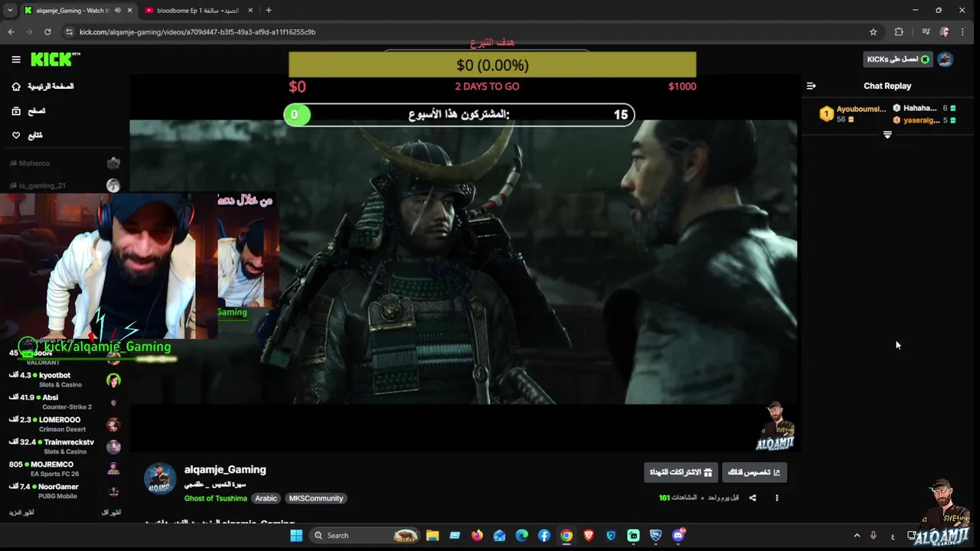Open Google Chrome taskbar icon
The image size is (980, 551).
[x=567, y=536]
